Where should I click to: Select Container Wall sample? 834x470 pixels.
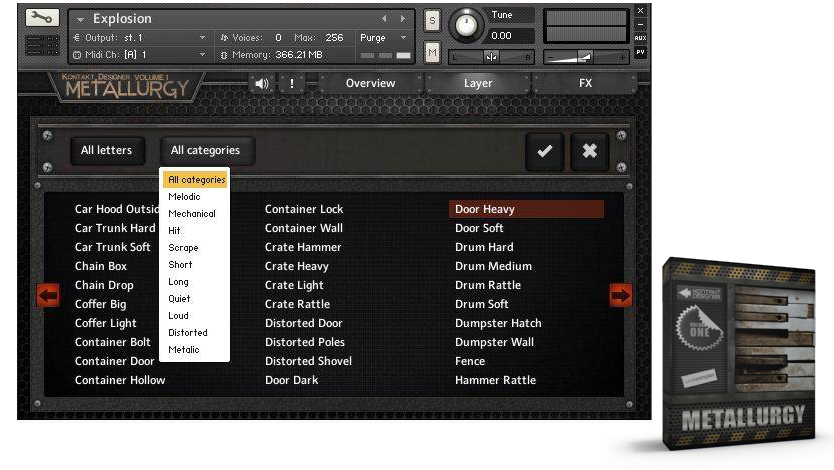304,228
